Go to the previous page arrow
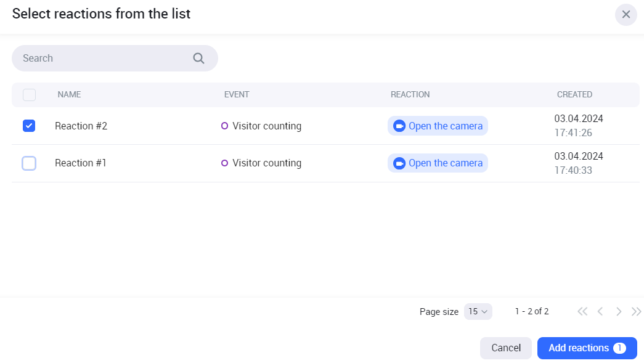 coord(600,312)
